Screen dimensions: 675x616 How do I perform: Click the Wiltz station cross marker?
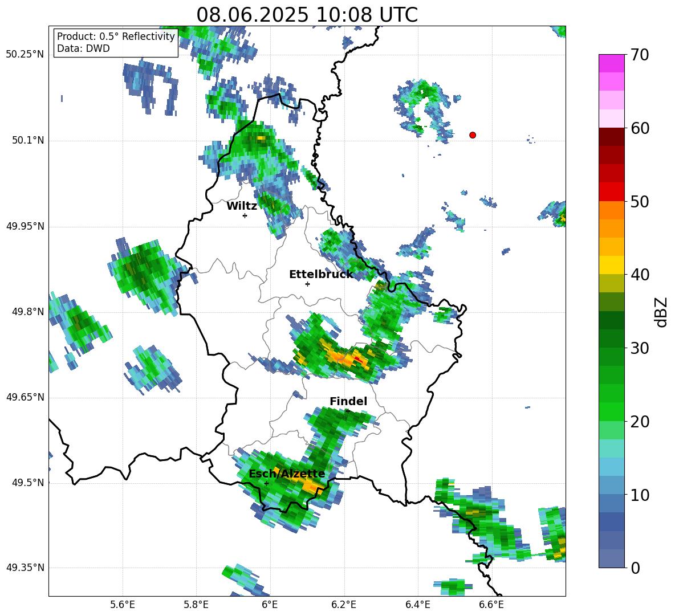[245, 215]
